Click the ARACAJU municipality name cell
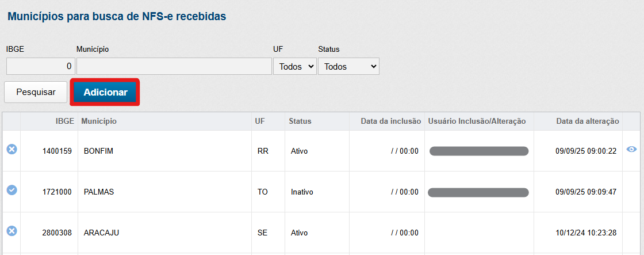 tap(101, 233)
